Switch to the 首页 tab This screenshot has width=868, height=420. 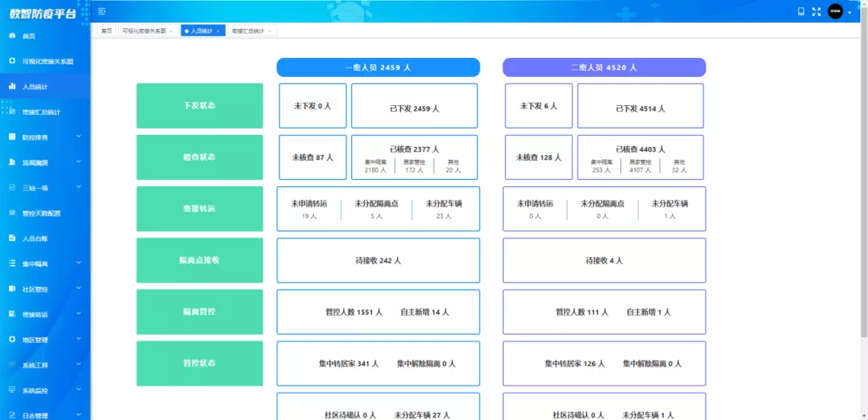point(106,31)
